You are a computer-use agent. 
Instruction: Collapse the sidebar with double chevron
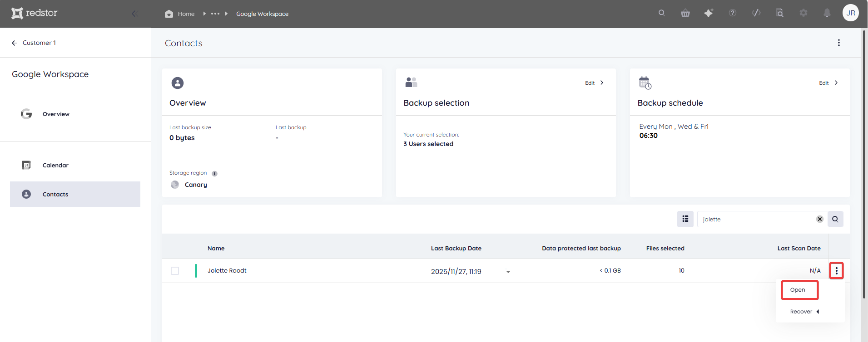coord(134,14)
